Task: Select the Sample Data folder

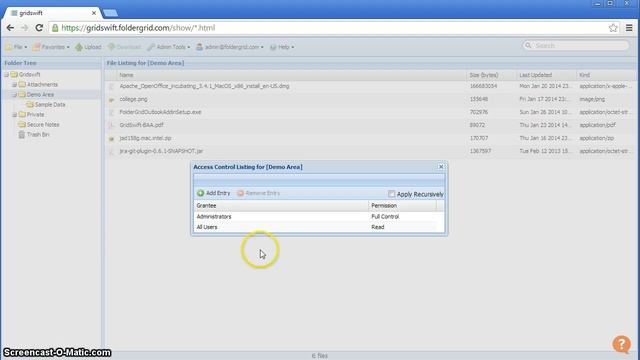Action: point(50,104)
